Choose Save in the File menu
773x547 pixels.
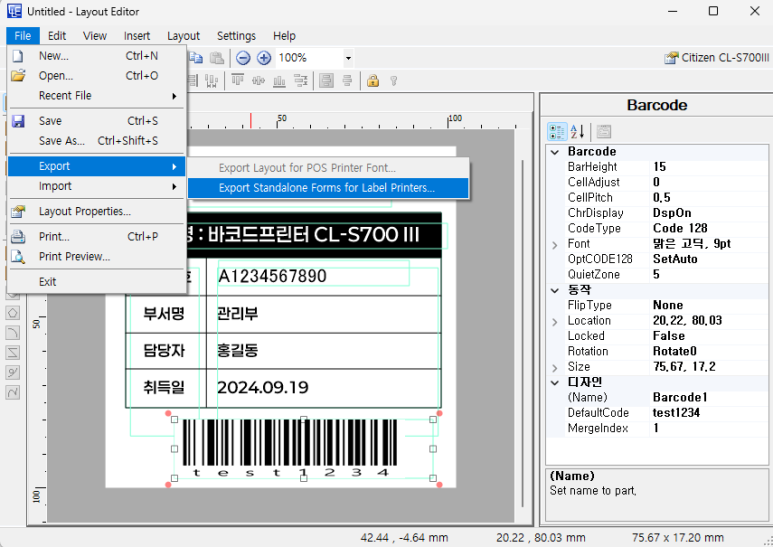97,121
